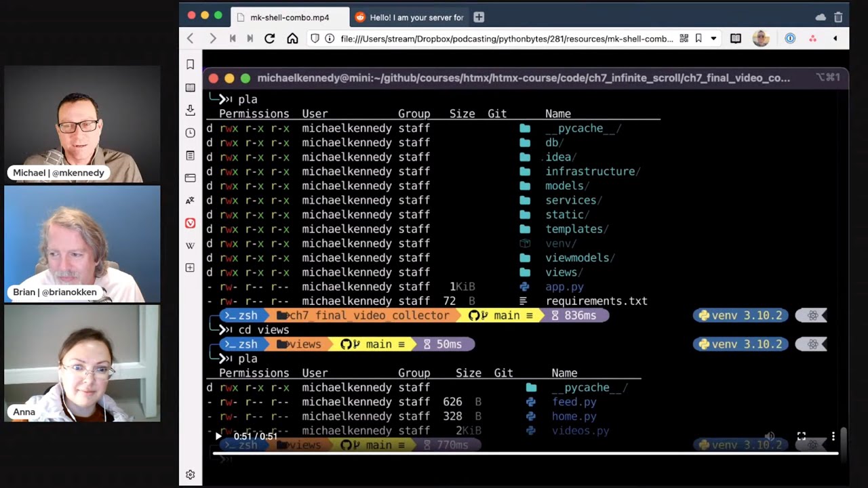Screen dimensions: 868x488
Task: View site info icon in address bar
Action: click(330, 39)
